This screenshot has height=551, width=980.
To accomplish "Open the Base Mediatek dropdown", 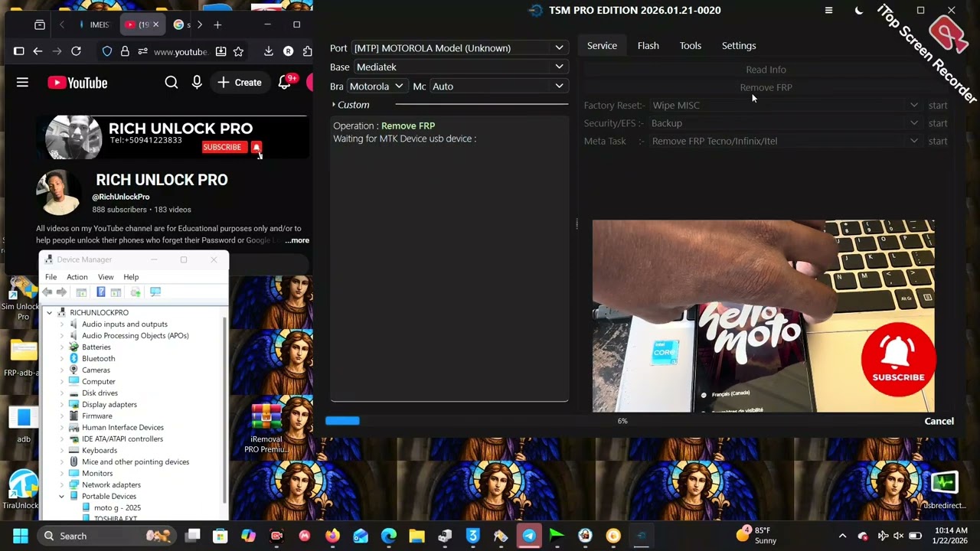I will [459, 67].
